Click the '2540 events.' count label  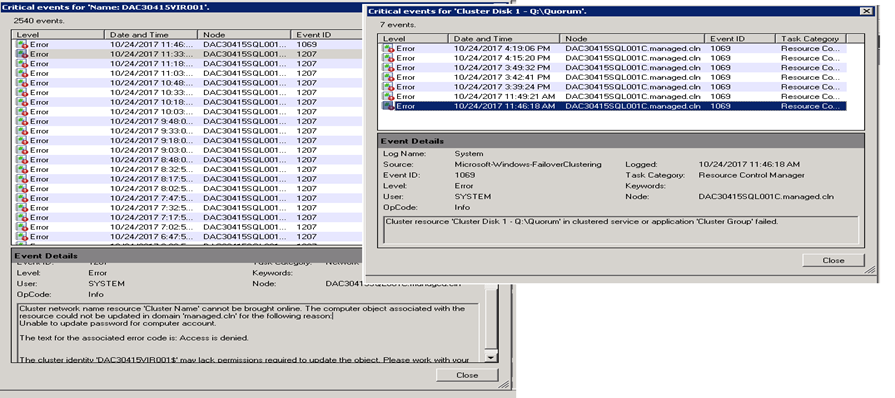pos(39,21)
